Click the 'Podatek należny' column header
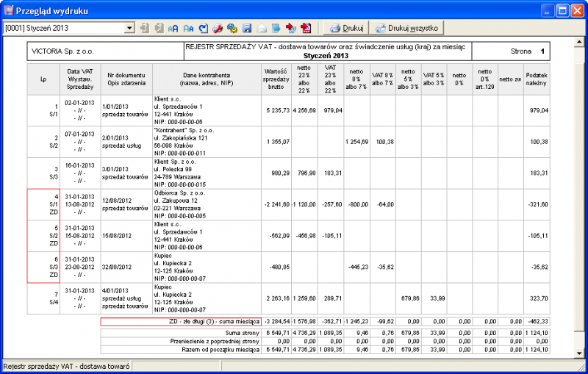The height and width of the screenshot is (374, 588). 537,79
